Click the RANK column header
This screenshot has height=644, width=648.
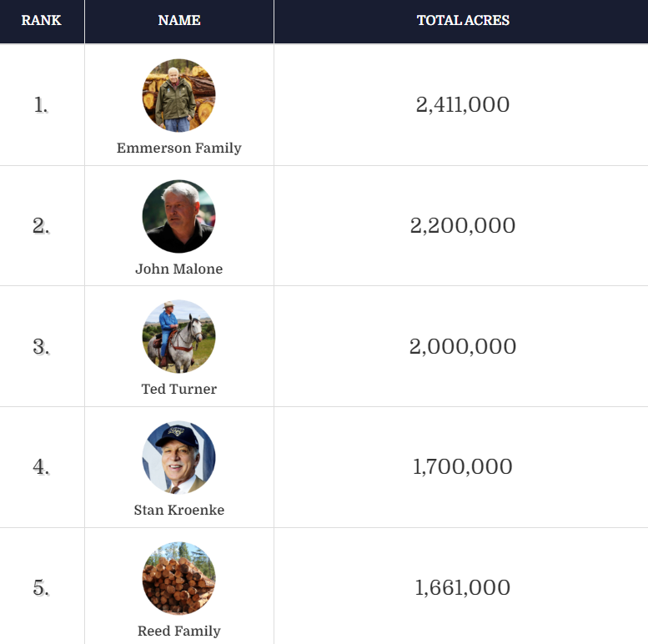pos(42,20)
